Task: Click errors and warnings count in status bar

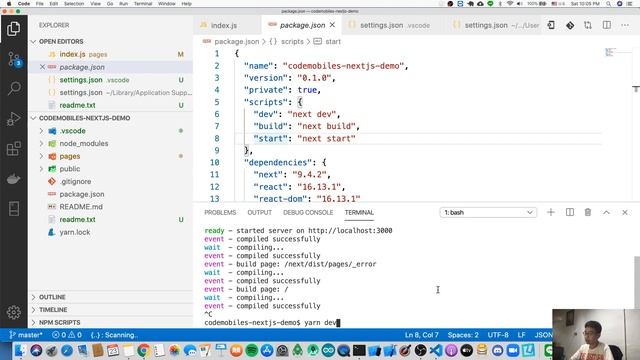Action: click(67, 335)
